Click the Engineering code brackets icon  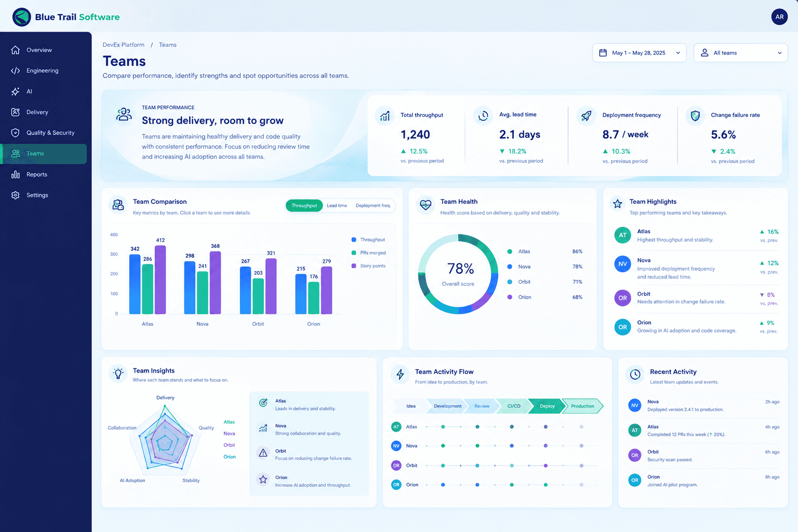pyautogui.click(x=16, y=71)
